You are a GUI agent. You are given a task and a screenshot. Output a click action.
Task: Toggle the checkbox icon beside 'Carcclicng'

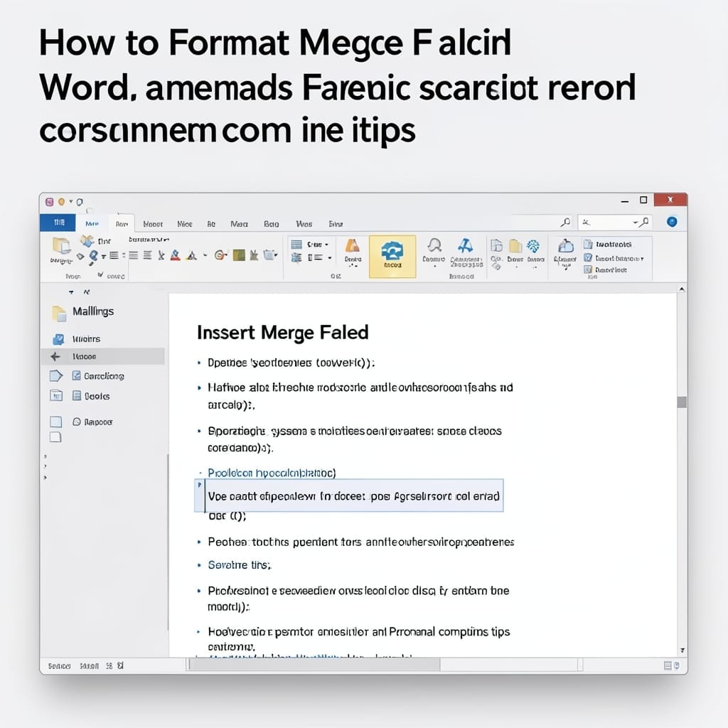[77, 375]
